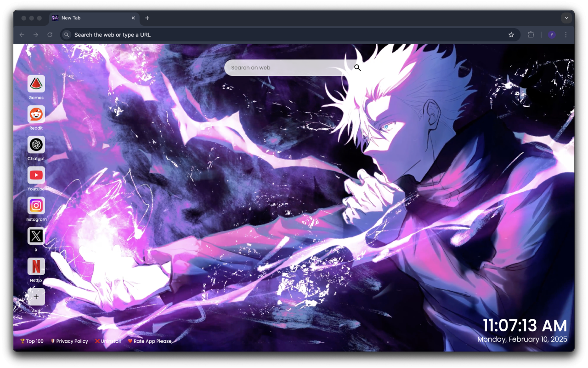Screen dimensions: 588x368
Task: Launch the Netflix shortcut
Action: (36, 266)
